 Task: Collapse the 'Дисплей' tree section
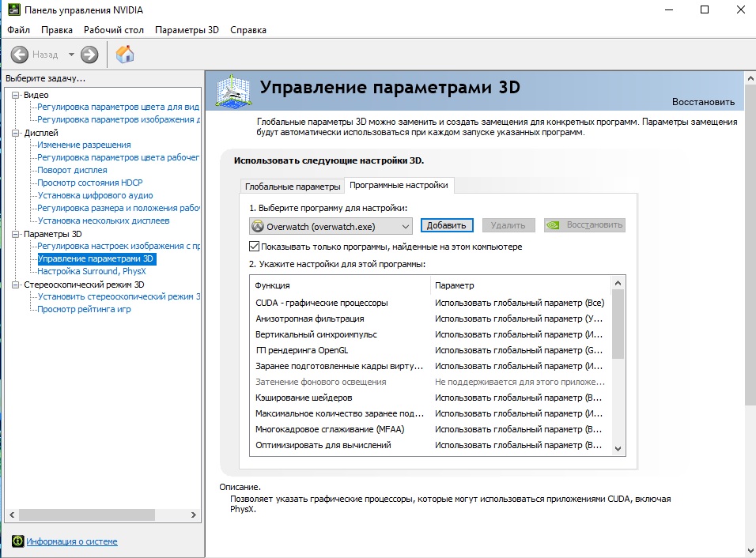[16, 133]
